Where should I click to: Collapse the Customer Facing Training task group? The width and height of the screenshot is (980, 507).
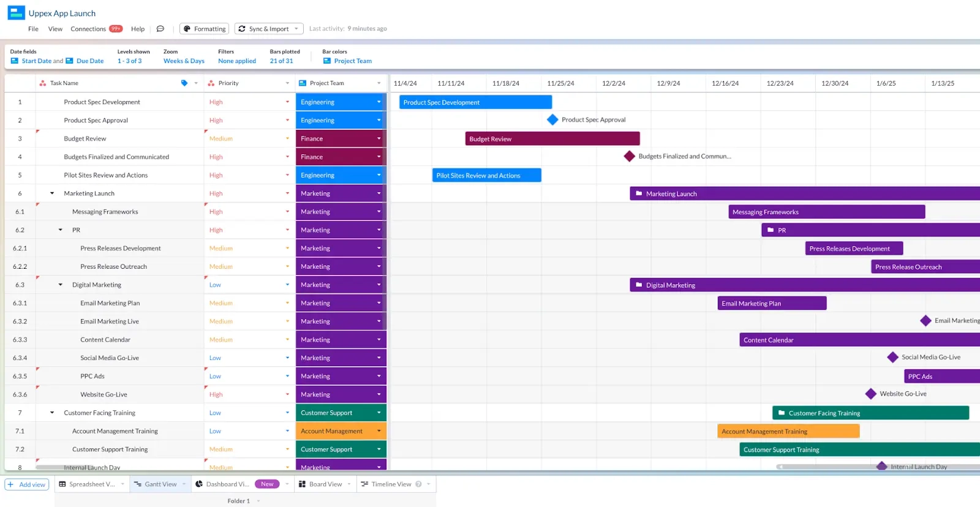click(52, 413)
